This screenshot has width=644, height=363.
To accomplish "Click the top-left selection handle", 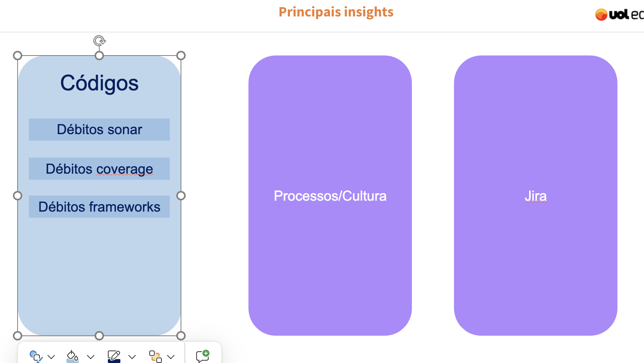I will point(18,56).
